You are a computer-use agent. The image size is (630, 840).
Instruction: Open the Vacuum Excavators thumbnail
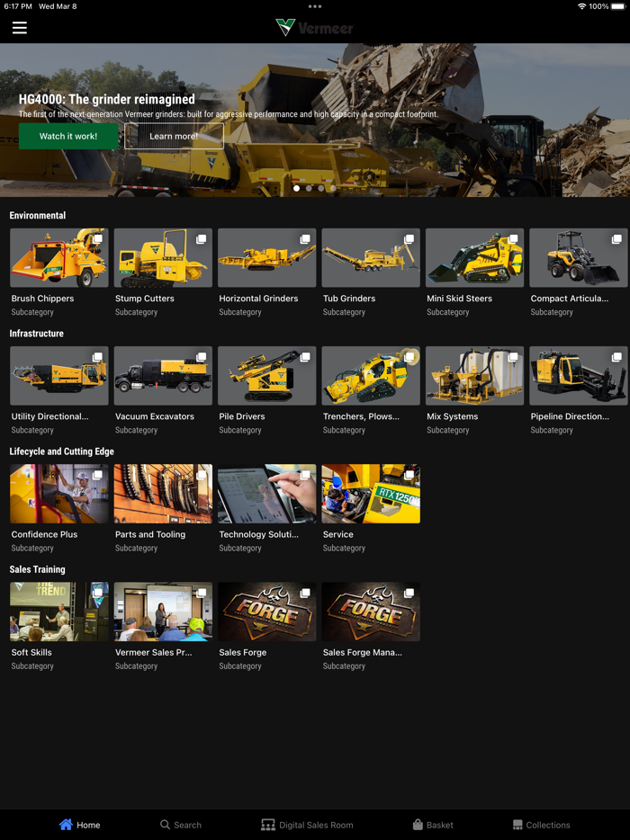tap(163, 376)
